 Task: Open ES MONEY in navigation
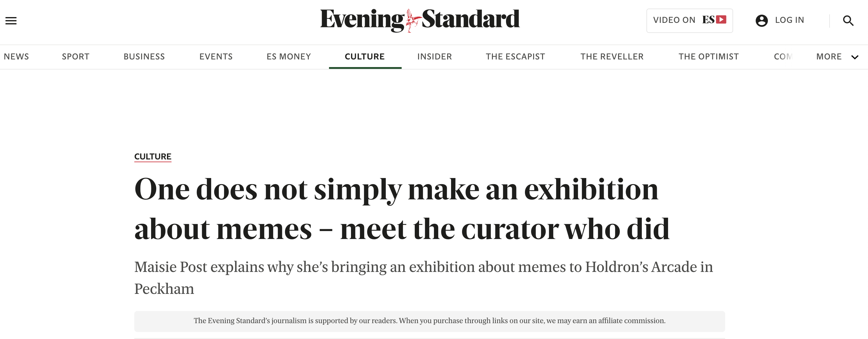click(x=289, y=57)
